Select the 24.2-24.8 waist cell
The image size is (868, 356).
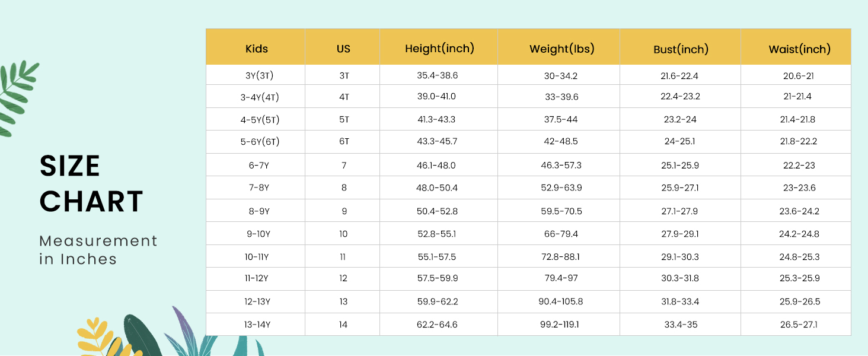[799, 234]
